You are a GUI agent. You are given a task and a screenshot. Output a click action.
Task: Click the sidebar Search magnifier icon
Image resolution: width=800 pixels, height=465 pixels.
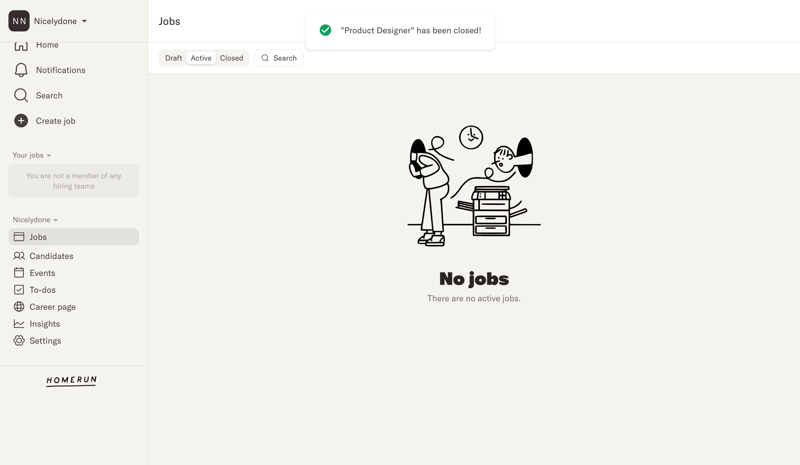pos(21,95)
